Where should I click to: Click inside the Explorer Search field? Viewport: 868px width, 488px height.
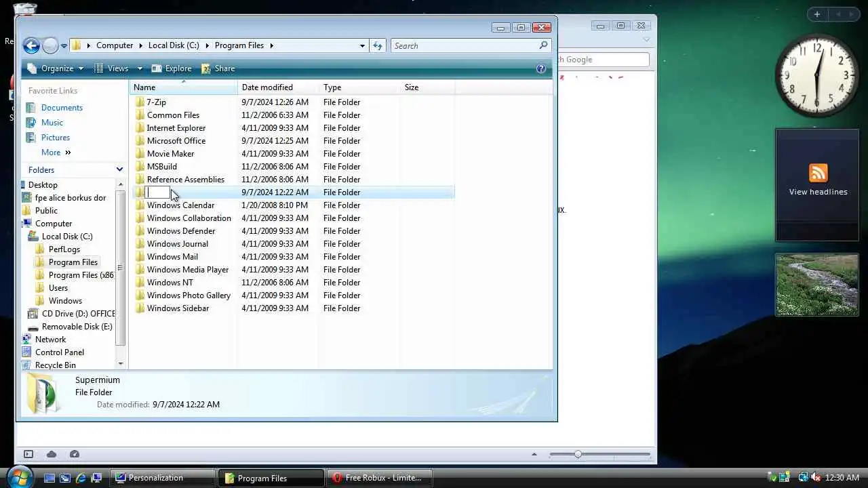pyautogui.click(x=470, y=45)
